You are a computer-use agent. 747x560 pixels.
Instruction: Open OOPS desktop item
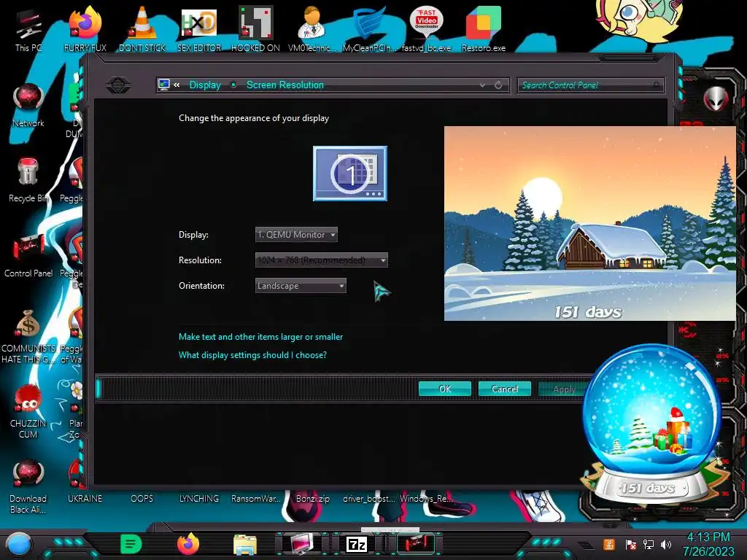142,498
